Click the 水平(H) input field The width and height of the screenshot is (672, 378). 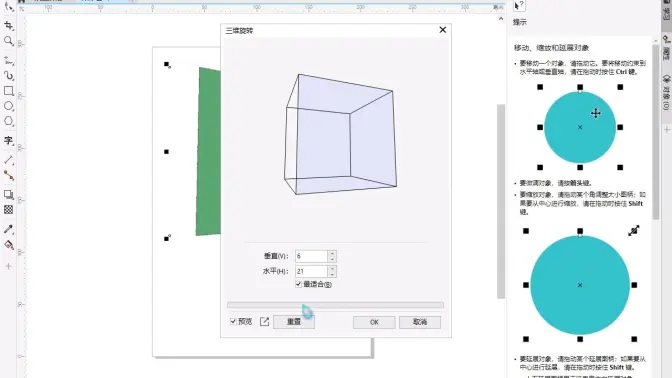pos(312,271)
